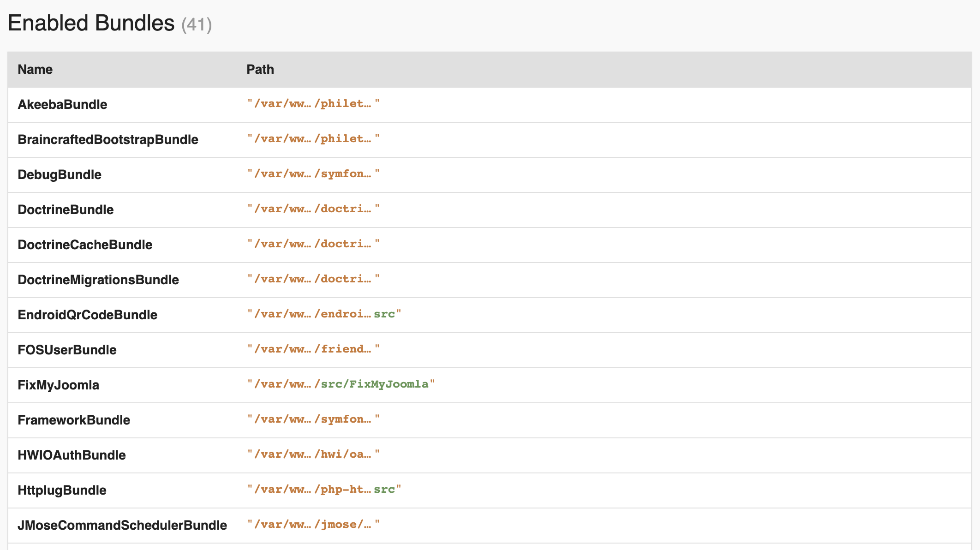This screenshot has width=980, height=550.
Task: Click src in the HttplugBundle path
Action: point(384,490)
